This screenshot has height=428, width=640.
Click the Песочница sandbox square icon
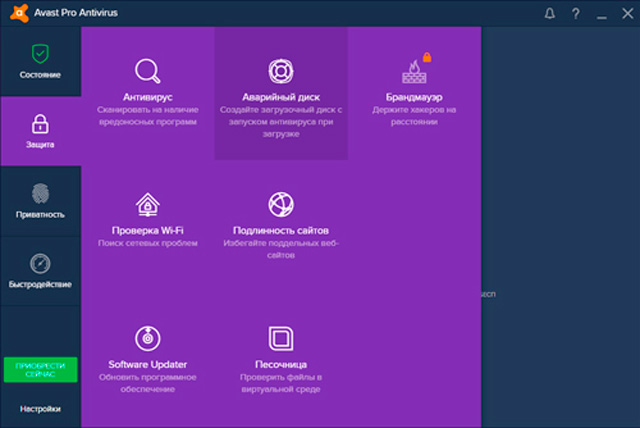(x=281, y=338)
